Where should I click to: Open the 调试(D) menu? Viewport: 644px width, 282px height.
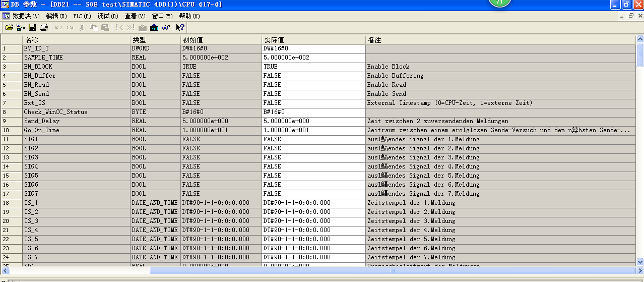tap(108, 16)
